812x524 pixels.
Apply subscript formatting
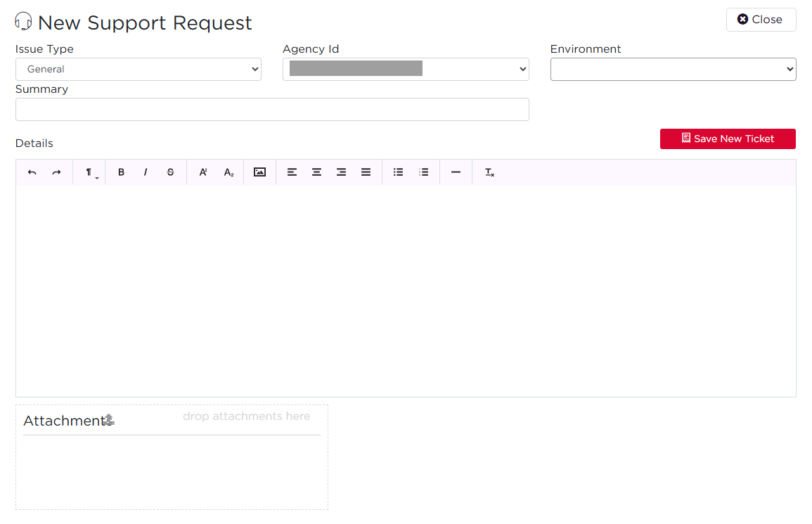(x=228, y=172)
